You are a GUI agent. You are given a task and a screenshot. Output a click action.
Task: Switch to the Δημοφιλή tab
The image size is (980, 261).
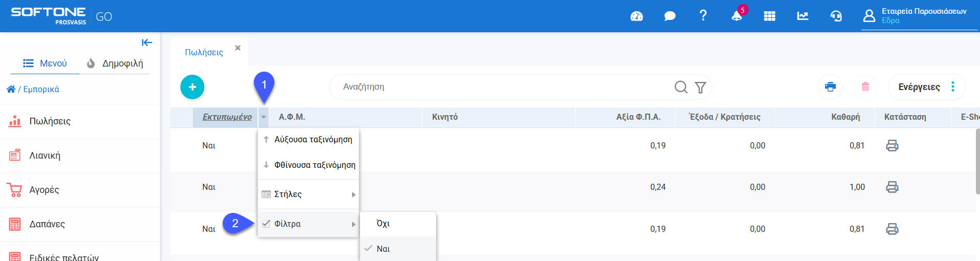pos(115,63)
